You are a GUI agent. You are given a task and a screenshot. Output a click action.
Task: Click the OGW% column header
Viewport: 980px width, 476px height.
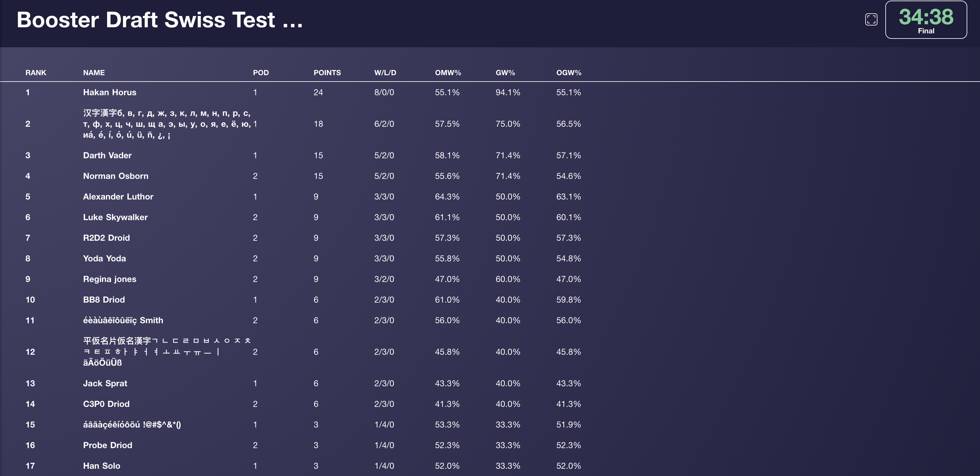click(x=568, y=73)
